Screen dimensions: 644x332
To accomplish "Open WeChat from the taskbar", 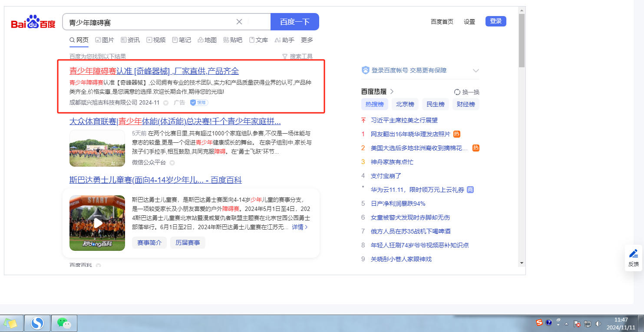I will pyautogui.click(x=65, y=323).
